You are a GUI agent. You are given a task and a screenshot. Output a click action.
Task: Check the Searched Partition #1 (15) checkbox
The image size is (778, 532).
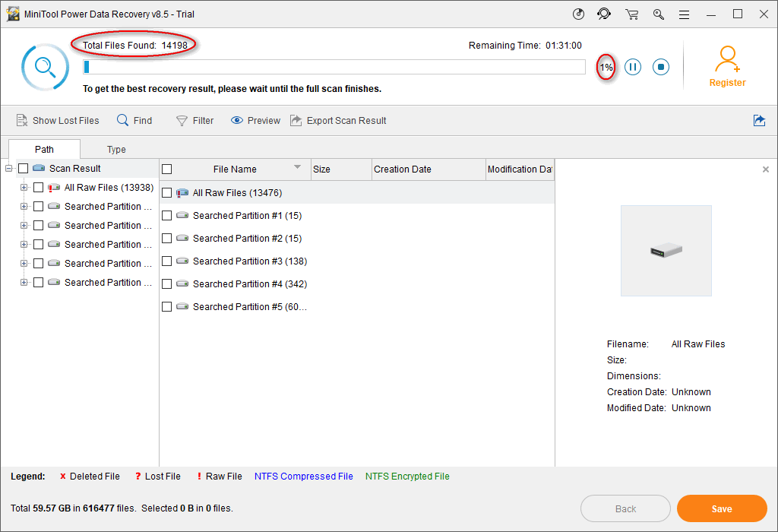point(166,215)
